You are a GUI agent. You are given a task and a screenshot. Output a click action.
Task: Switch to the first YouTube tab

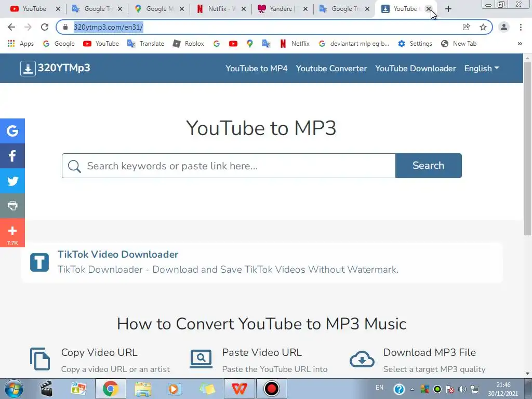34,9
